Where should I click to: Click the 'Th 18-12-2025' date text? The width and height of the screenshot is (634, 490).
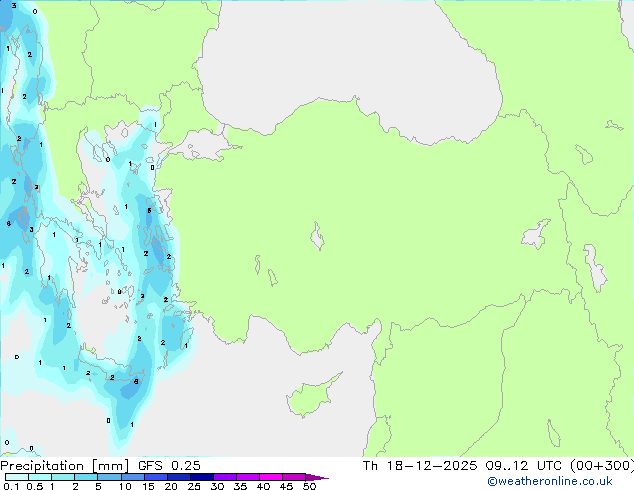[420, 466]
